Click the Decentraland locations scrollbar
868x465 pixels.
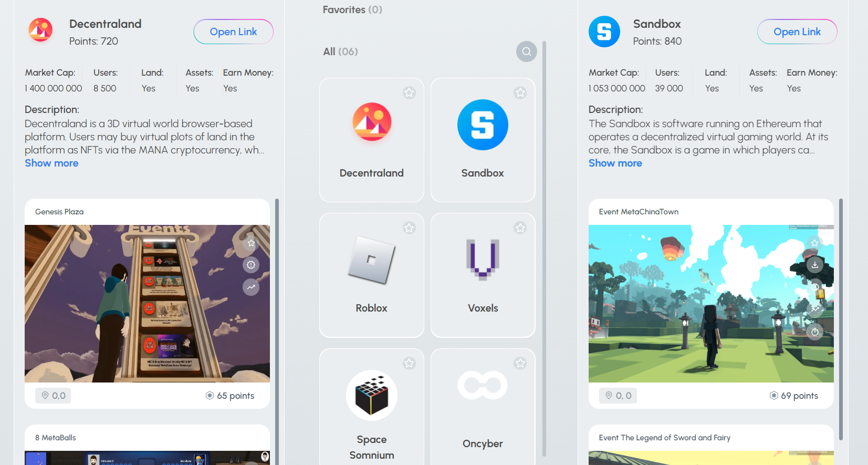[x=277, y=331]
